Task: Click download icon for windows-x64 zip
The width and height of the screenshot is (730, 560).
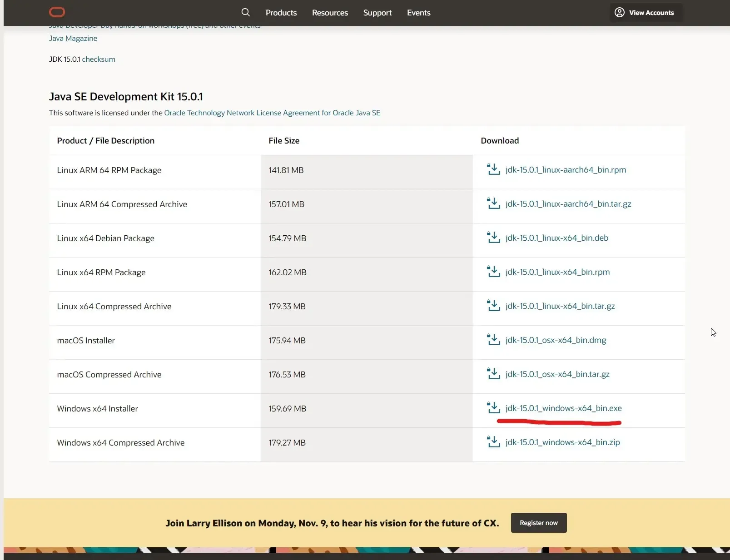Action: 493,442
